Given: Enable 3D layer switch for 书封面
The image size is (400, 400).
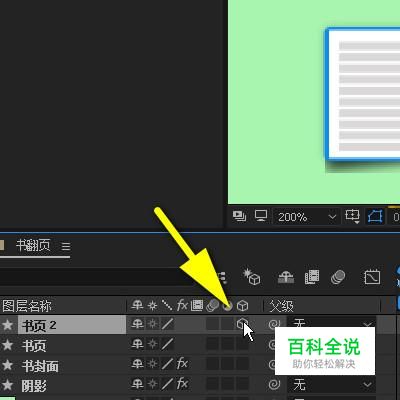Looking at the screenshot, I should tap(242, 364).
